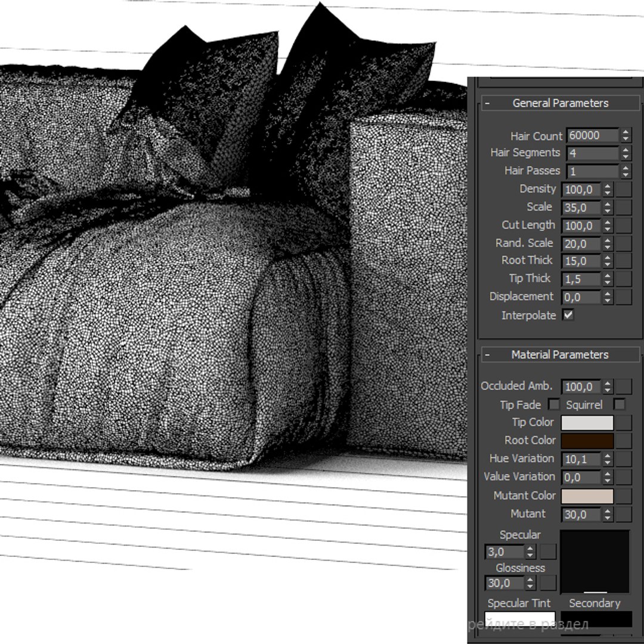
Task: Click the Hair Passes value field
Action: point(592,171)
